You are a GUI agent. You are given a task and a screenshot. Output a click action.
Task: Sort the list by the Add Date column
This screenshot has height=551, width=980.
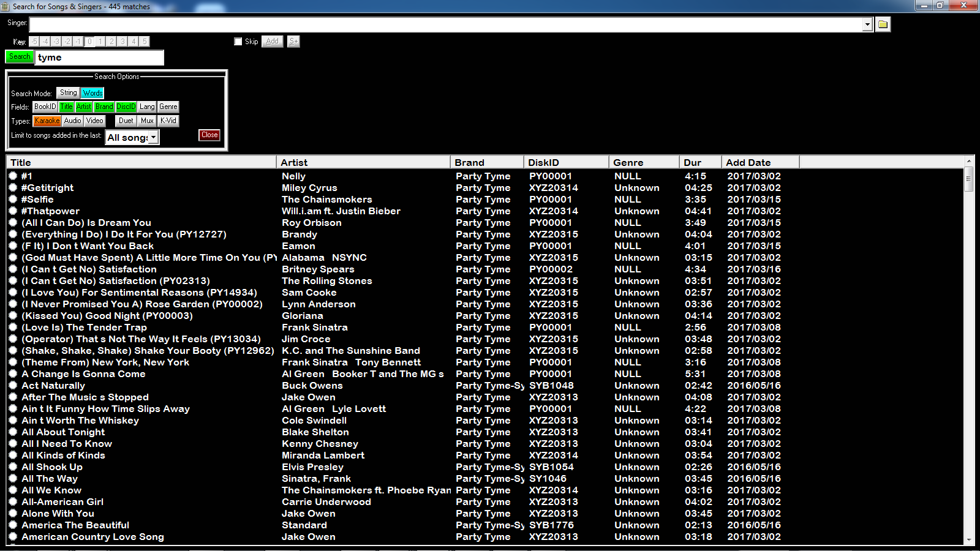761,162
